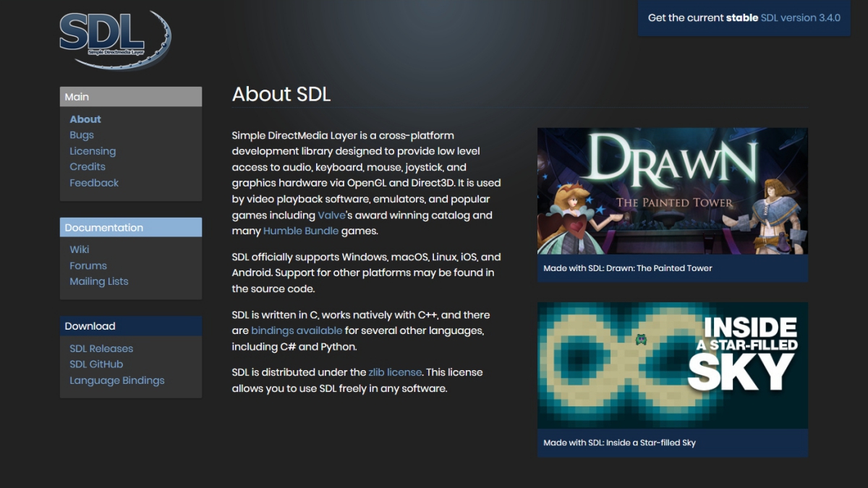
Task: Click the Inside a Star-filled Sky image
Action: 672,365
